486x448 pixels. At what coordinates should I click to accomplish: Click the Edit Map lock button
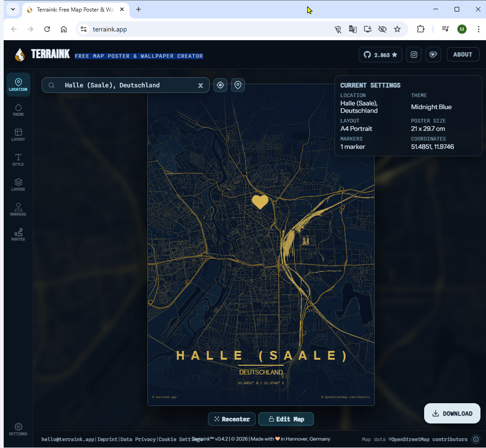pos(286,419)
